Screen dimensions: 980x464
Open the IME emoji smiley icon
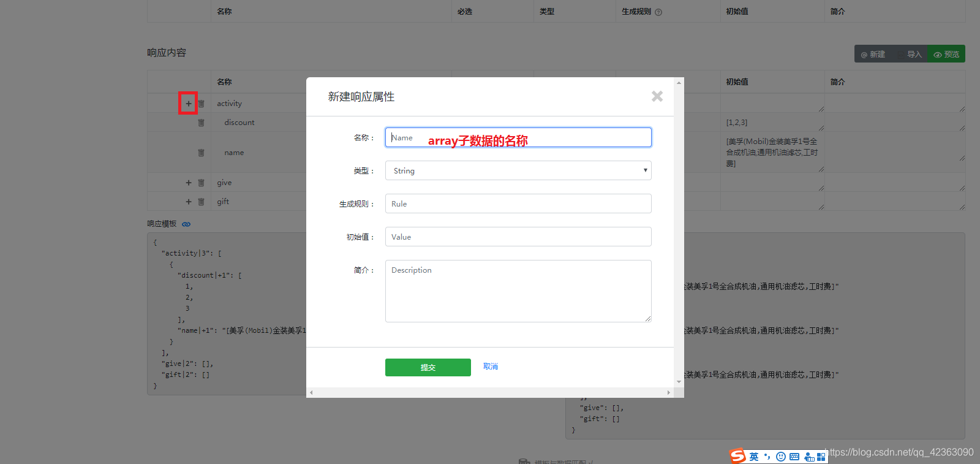click(x=781, y=457)
